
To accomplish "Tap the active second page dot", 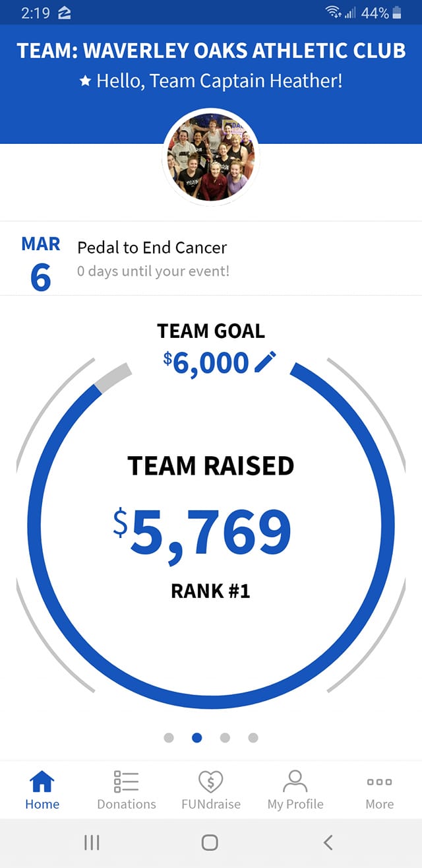I will coord(196,737).
